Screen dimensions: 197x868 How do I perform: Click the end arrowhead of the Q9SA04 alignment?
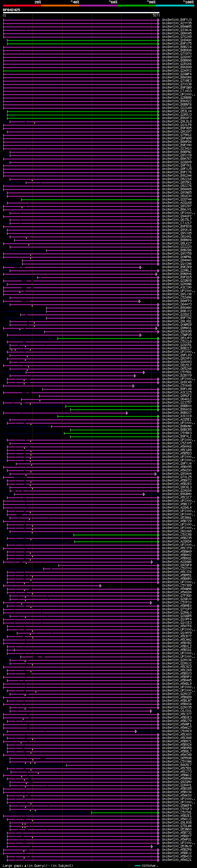(x=155, y=474)
